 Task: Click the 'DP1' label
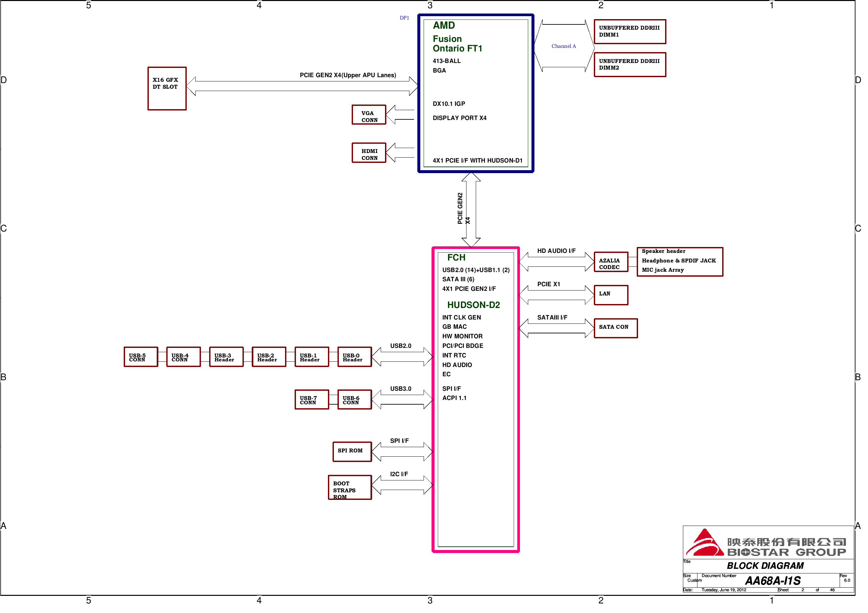click(x=404, y=18)
